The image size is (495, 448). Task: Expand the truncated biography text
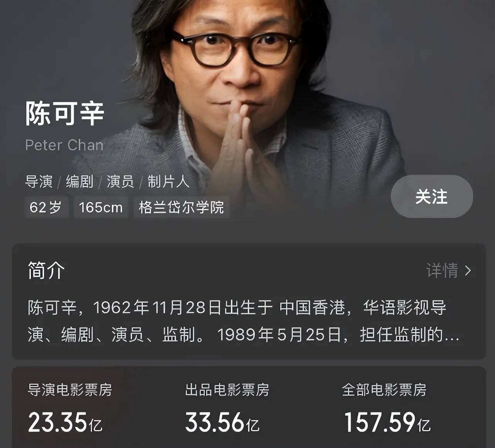coord(243,321)
